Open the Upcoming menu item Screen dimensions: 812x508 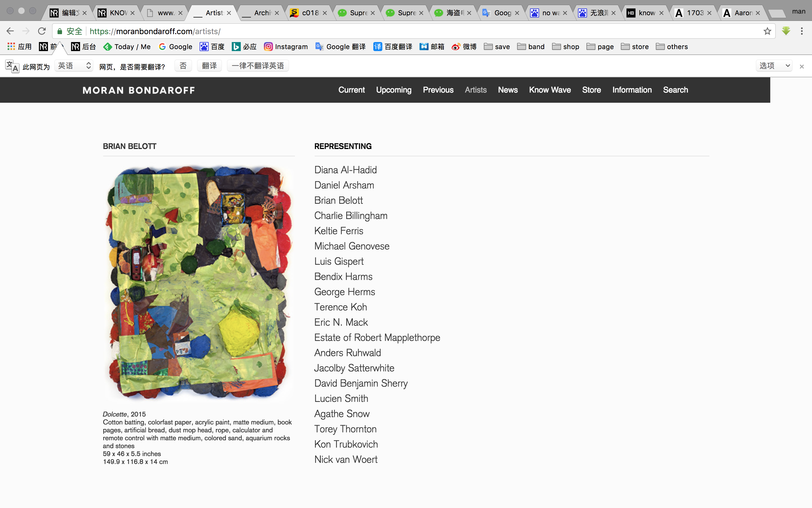pyautogui.click(x=394, y=90)
